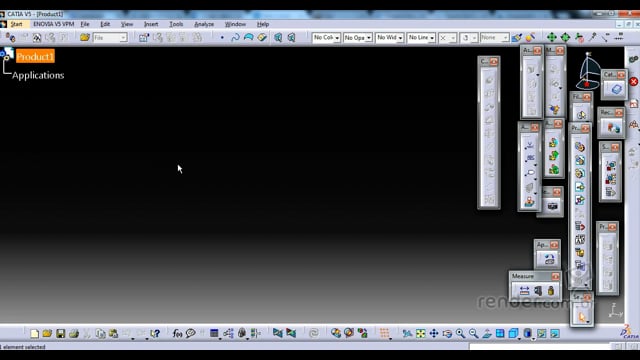Click the Paste icon in bottom toolbar
This screenshot has width=640, height=360.
coord(113,333)
